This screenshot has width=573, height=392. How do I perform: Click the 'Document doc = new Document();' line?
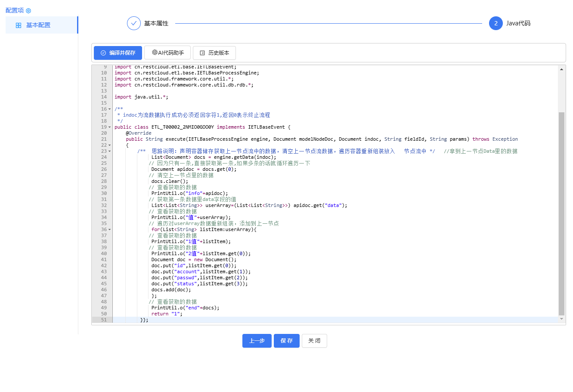pos(194,259)
